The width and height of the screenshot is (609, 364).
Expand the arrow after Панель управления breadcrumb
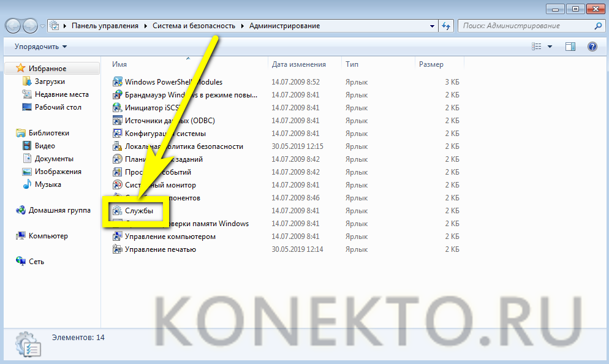(145, 26)
